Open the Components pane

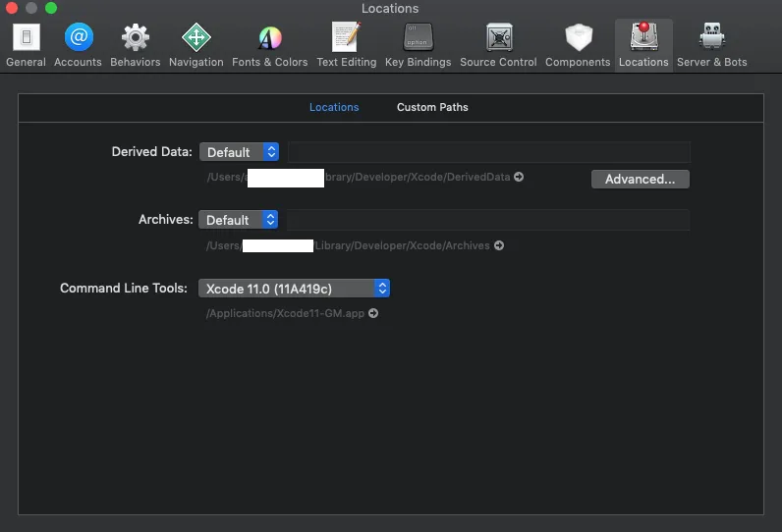coord(578,45)
